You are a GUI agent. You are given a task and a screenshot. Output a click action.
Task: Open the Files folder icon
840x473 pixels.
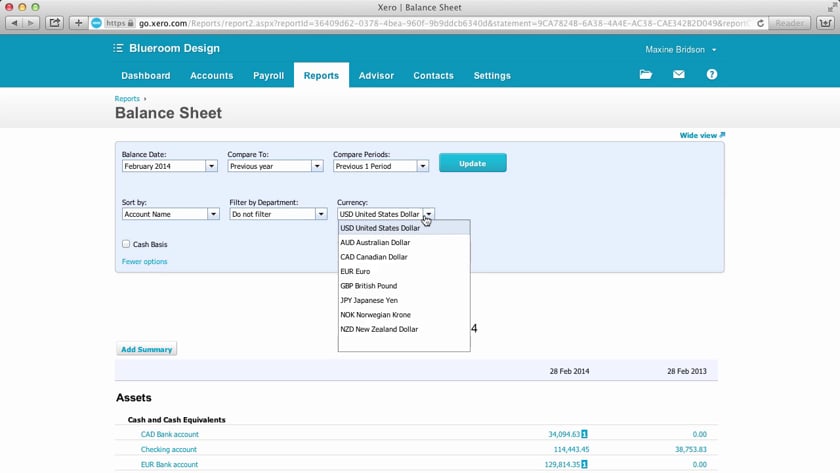pos(646,74)
